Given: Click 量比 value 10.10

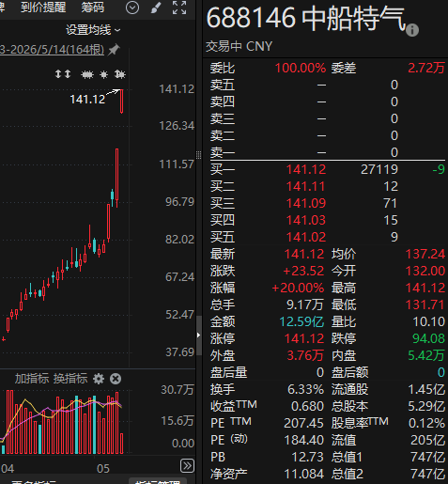Looking at the screenshot, I should [428, 321].
